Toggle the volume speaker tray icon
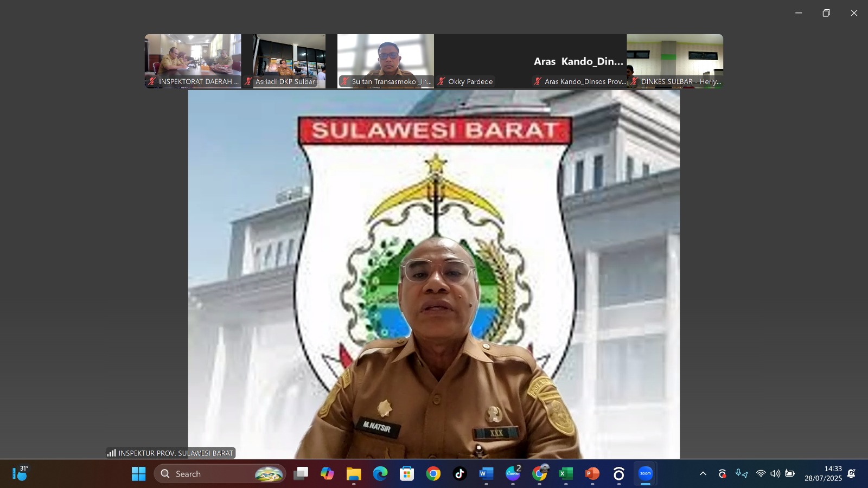 point(775,474)
